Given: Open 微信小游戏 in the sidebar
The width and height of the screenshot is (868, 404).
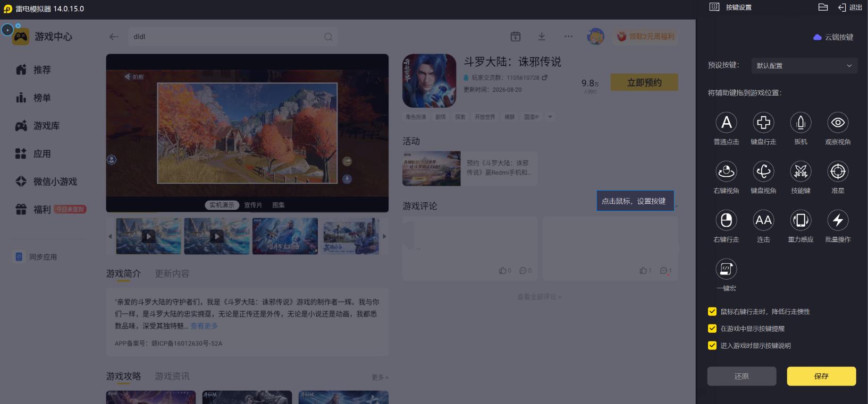Looking at the screenshot, I should (x=46, y=182).
